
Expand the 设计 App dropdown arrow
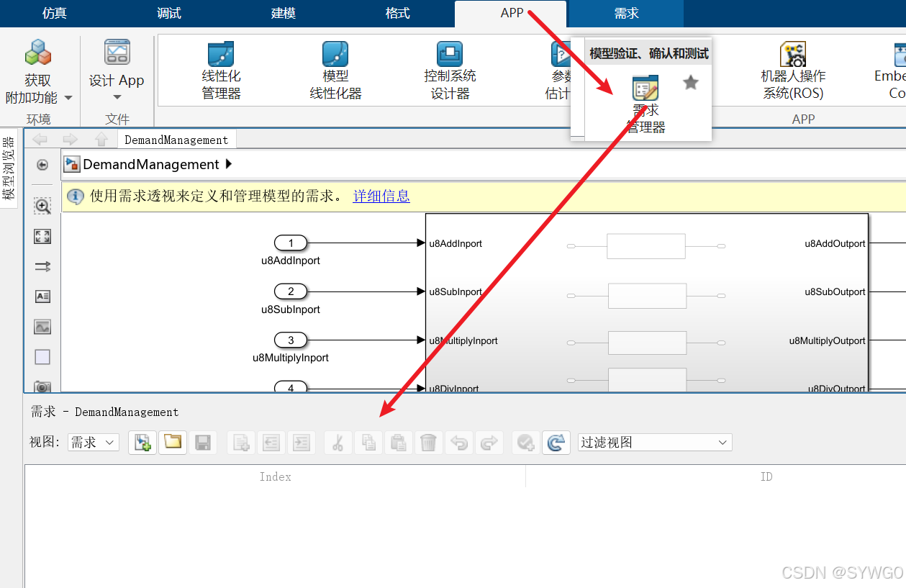pyautogui.click(x=117, y=97)
